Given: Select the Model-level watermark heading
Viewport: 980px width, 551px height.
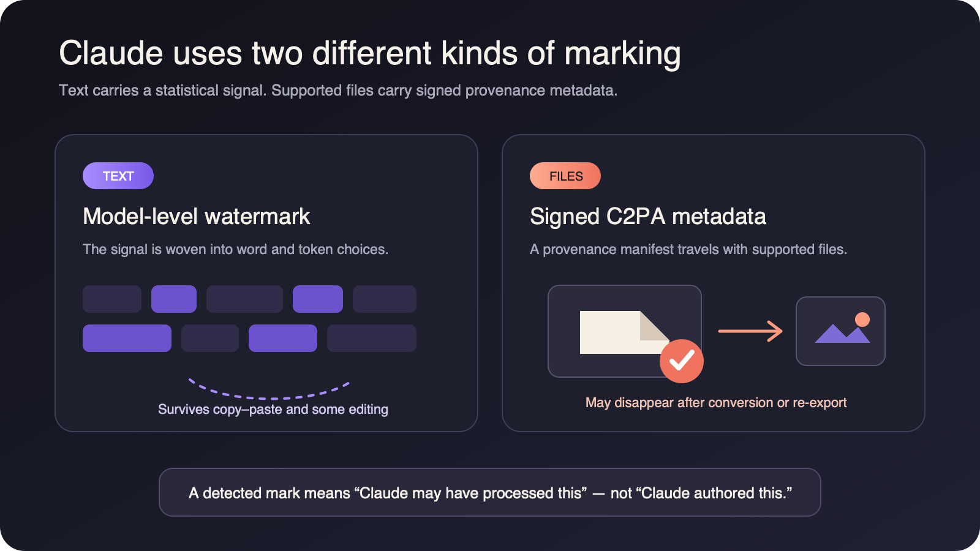Looking at the screenshot, I should coord(197,216).
